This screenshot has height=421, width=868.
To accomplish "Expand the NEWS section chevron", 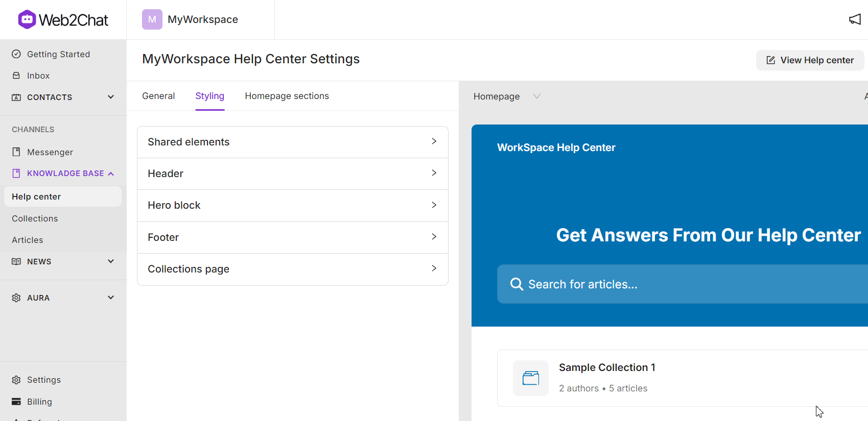I will tap(111, 261).
